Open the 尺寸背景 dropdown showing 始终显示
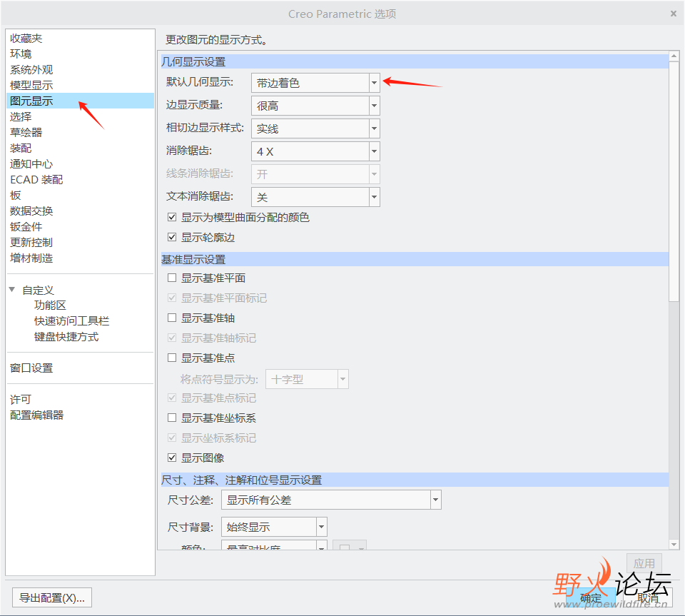This screenshot has height=616, width=685. point(274,527)
